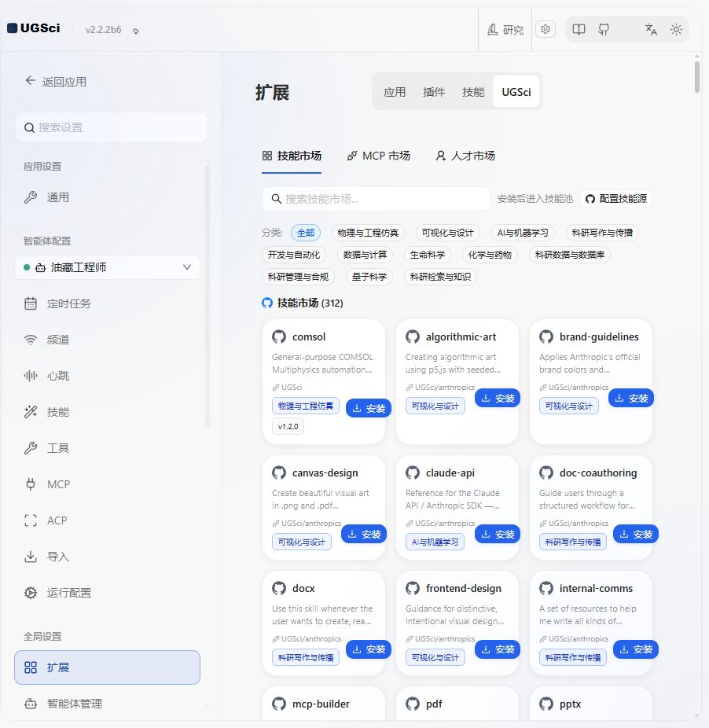Focus the 搜索技能市场 search field
This screenshot has width=709, height=728.
tap(377, 199)
